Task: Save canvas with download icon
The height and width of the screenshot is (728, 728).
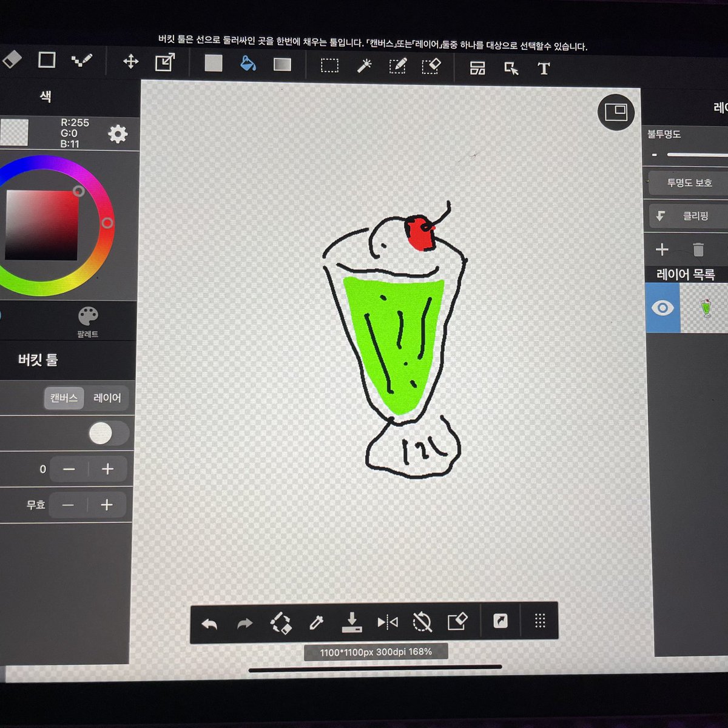Action: 351,622
